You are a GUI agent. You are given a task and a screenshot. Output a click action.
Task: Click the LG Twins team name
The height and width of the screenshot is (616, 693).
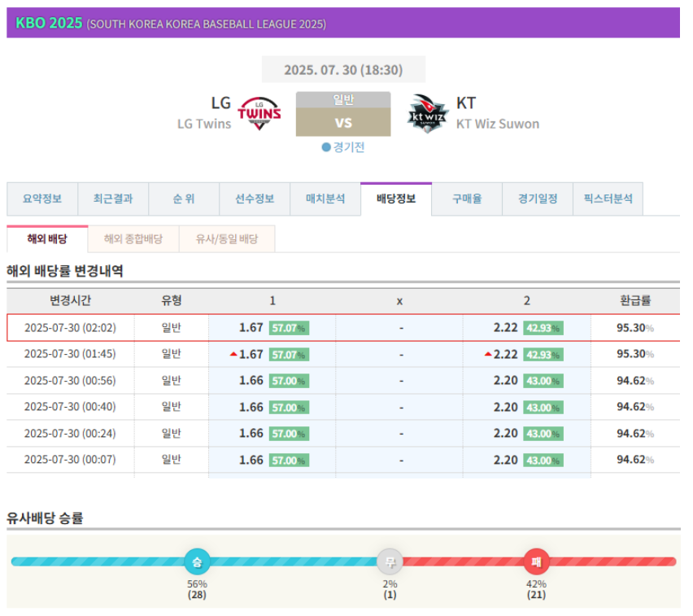(x=204, y=124)
